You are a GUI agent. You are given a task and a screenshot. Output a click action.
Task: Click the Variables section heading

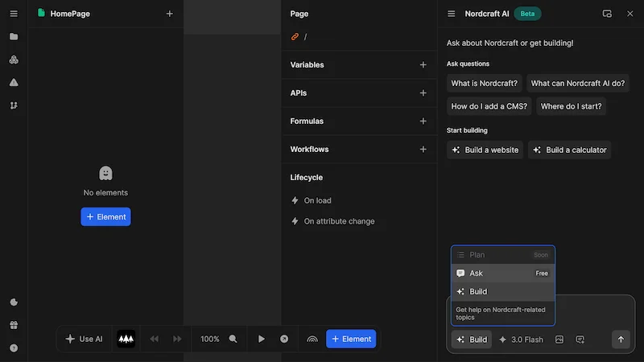tap(307, 65)
